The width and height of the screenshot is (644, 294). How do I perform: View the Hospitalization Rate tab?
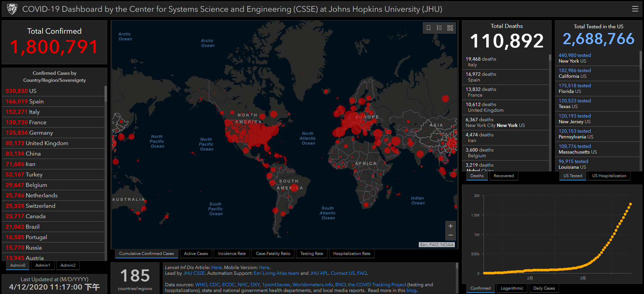point(352,254)
